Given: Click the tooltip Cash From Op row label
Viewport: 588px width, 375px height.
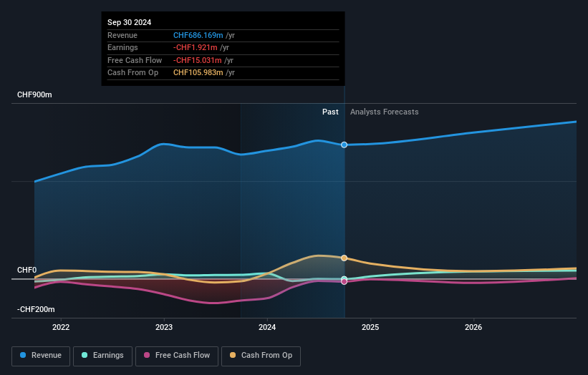Looking at the screenshot, I should click(x=132, y=73).
